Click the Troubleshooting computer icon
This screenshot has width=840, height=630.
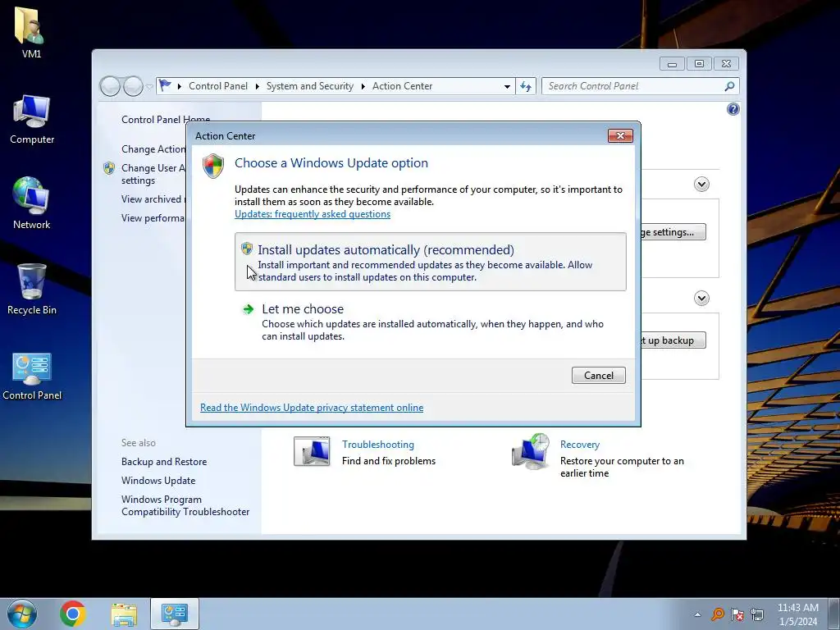point(312,451)
